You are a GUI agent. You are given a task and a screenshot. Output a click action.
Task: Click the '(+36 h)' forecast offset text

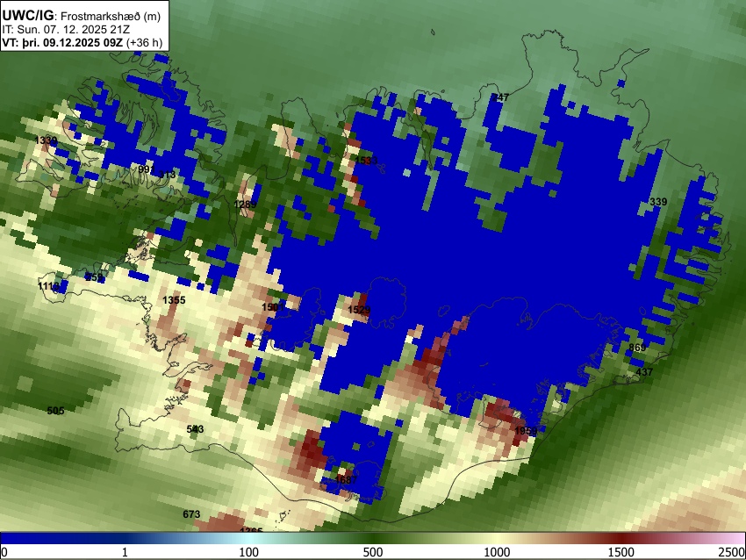click(x=144, y=42)
